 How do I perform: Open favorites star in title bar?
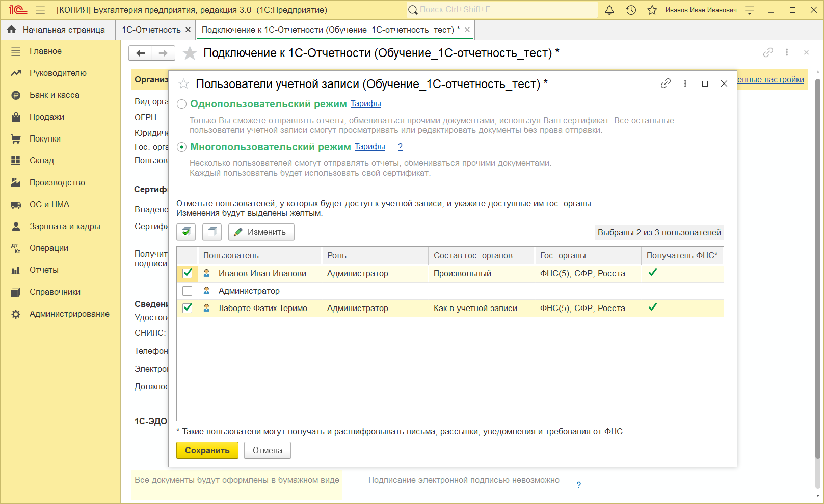(x=652, y=10)
